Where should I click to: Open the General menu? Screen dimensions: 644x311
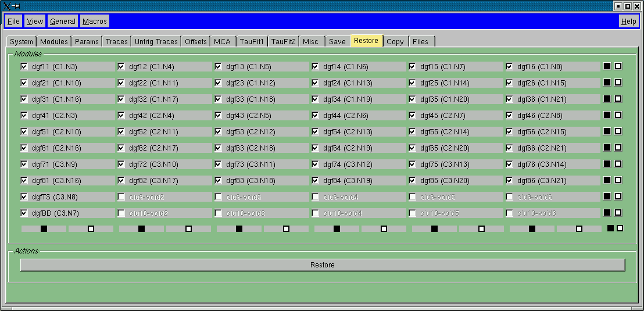pos(62,22)
